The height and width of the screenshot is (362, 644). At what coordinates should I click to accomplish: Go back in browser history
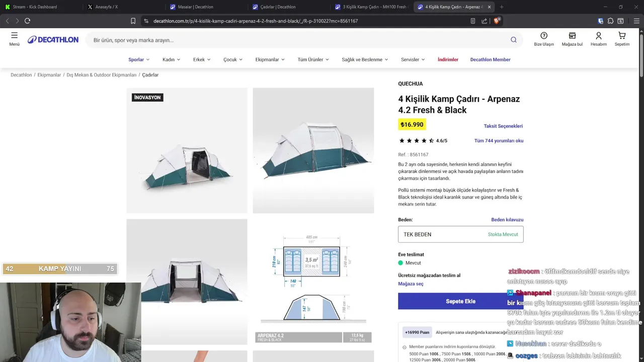click(7, 21)
